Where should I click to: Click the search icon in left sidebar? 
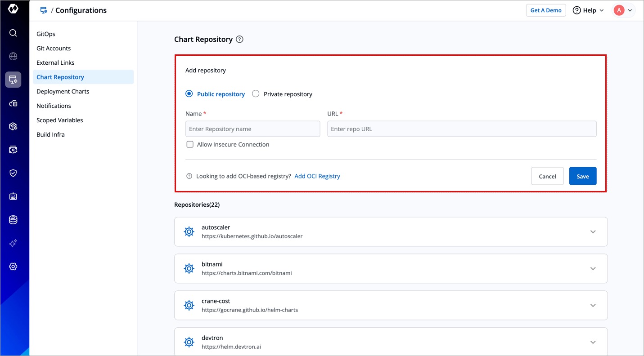(13, 33)
